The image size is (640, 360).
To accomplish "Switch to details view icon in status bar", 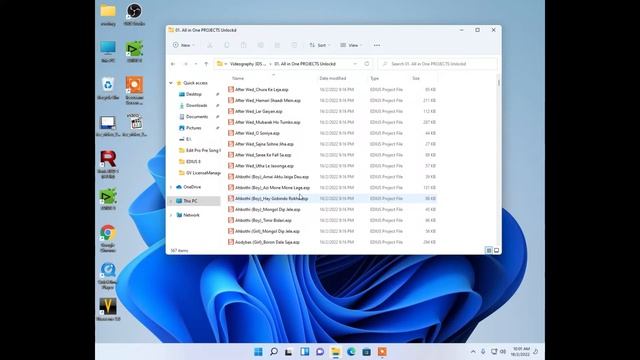I will (489, 251).
